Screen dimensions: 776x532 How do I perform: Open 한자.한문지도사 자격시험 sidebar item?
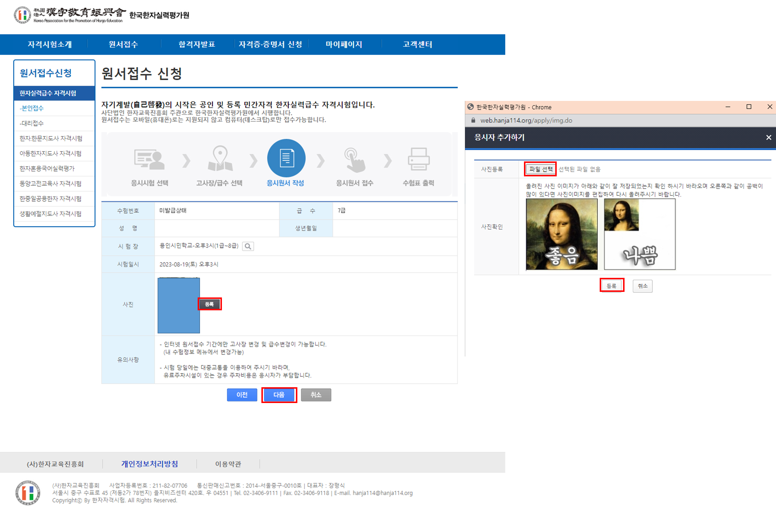51,138
